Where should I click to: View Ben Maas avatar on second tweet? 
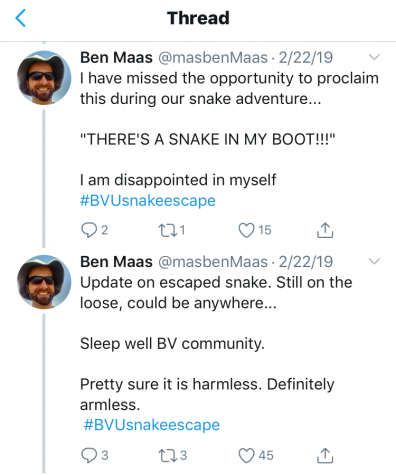pyautogui.click(x=44, y=282)
